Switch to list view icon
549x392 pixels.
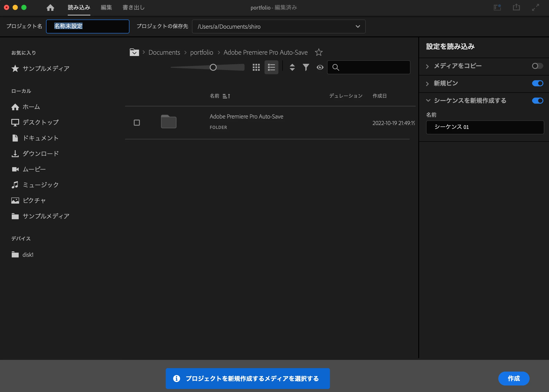click(271, 67)
